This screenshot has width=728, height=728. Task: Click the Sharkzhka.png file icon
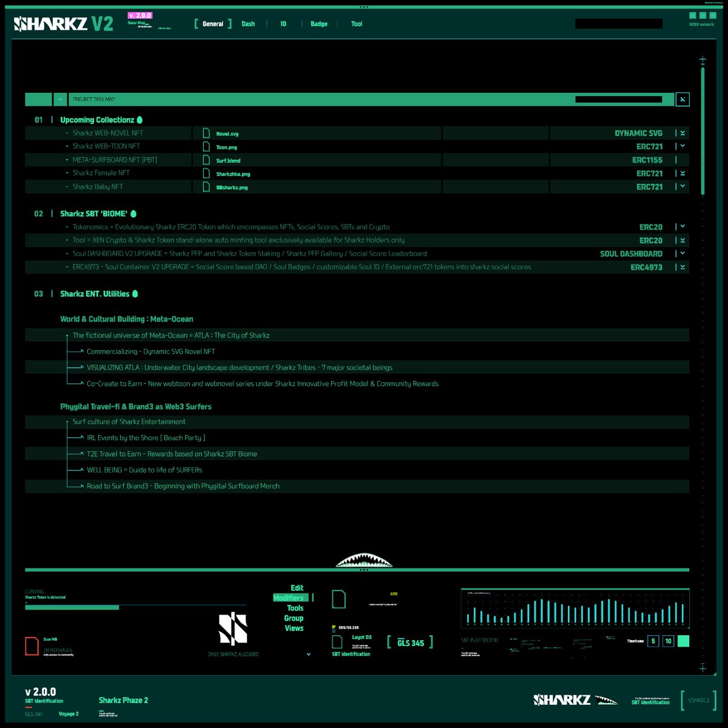coord(206,174)
